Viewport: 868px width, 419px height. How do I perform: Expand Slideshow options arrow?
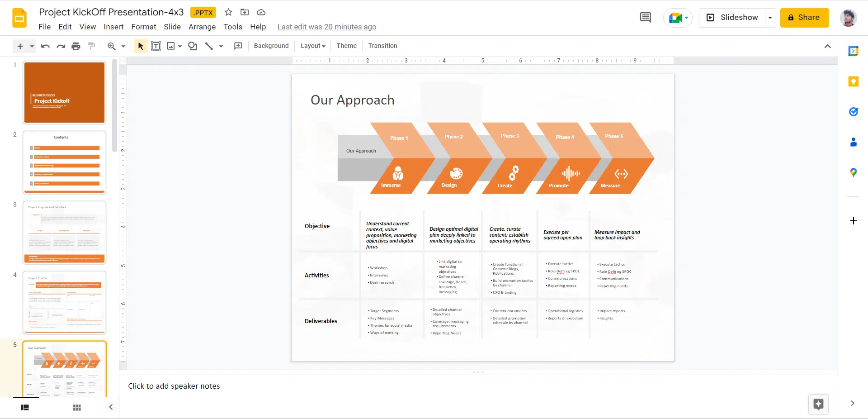point(770,18)
